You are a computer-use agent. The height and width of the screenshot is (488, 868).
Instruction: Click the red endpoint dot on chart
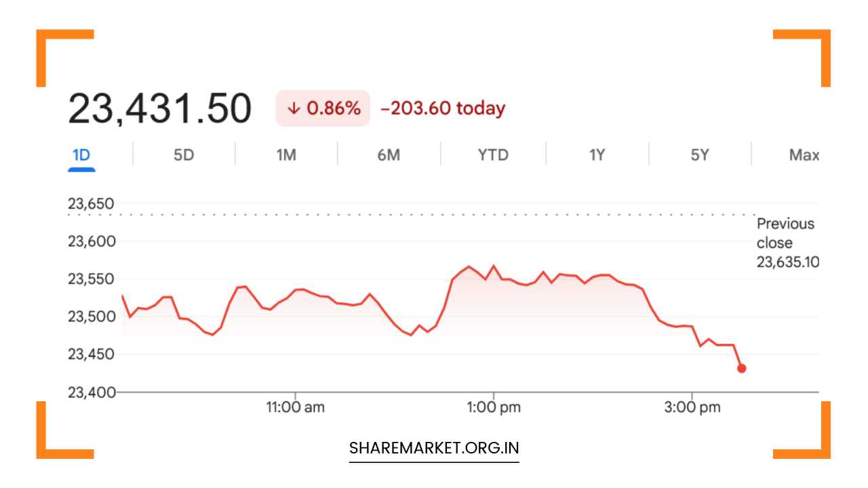point(742,369)
